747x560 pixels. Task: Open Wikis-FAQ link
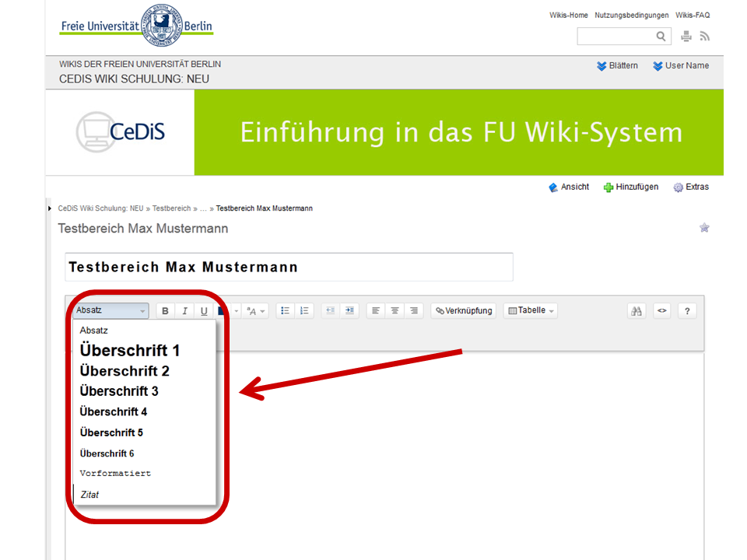(693, 16)
